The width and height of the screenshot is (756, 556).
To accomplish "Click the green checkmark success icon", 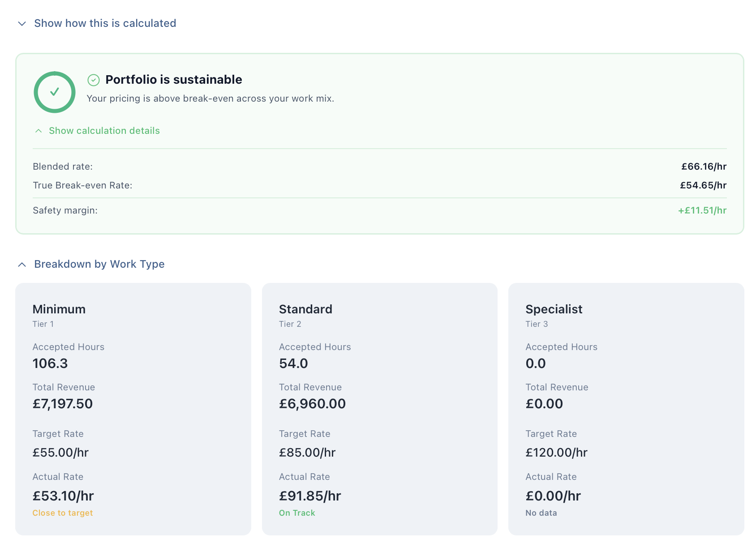I will [55, 92].
